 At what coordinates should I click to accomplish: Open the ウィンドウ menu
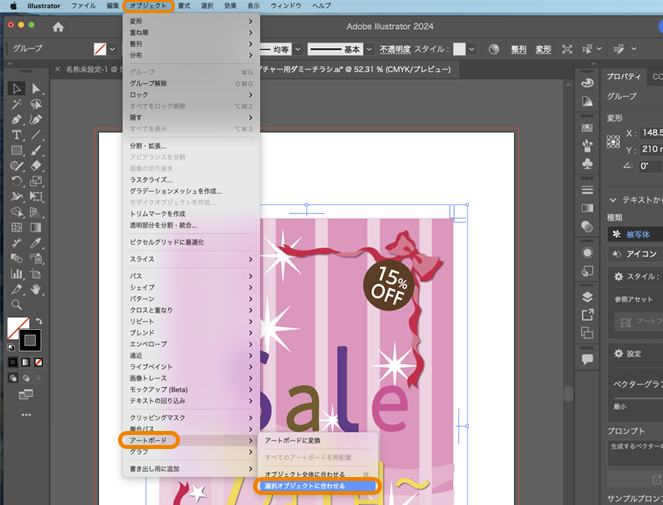pyautogui.click(x=286, y=6)
